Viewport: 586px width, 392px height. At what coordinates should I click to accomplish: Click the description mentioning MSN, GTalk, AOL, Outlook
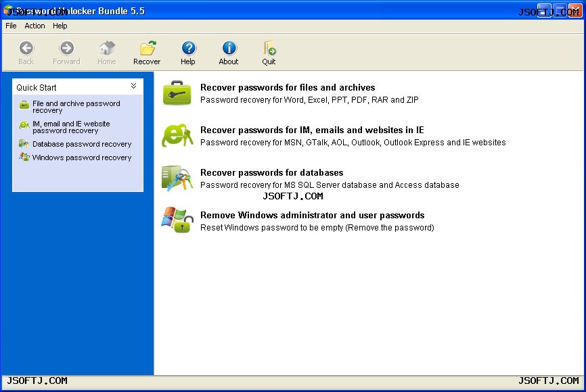(353, 143)
